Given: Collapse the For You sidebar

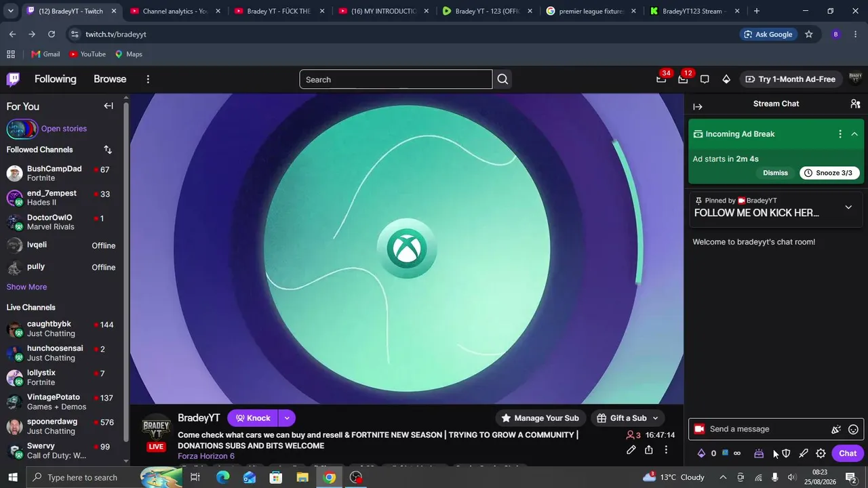Looking at the screenshot, I should pyautogui.click(x=108, y=106).
